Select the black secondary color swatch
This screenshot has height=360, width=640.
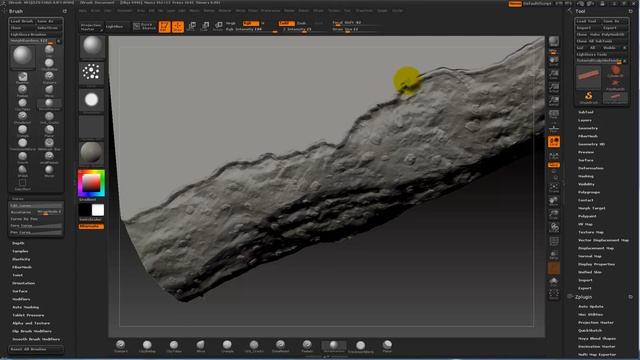(x=85, y=210)
